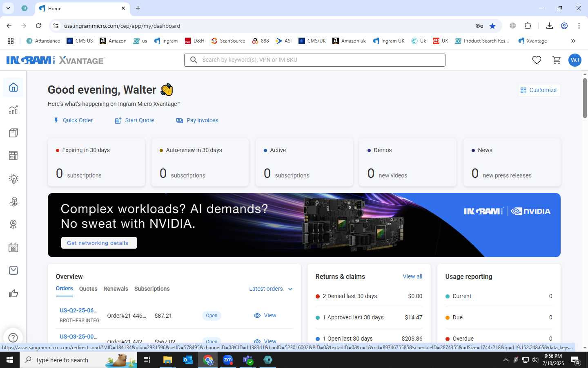Open Chrome menu three dots
The image size is (588, 368).
[579, 26]
